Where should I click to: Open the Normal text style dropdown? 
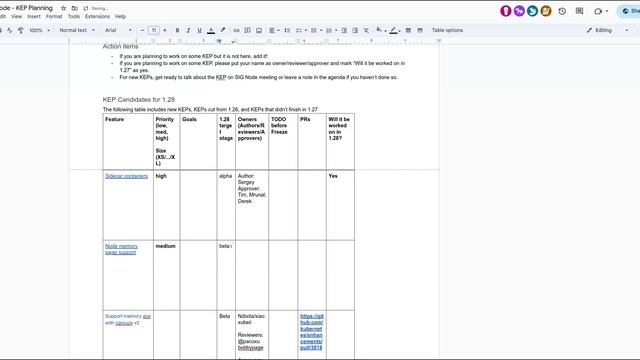coord(77,30)
